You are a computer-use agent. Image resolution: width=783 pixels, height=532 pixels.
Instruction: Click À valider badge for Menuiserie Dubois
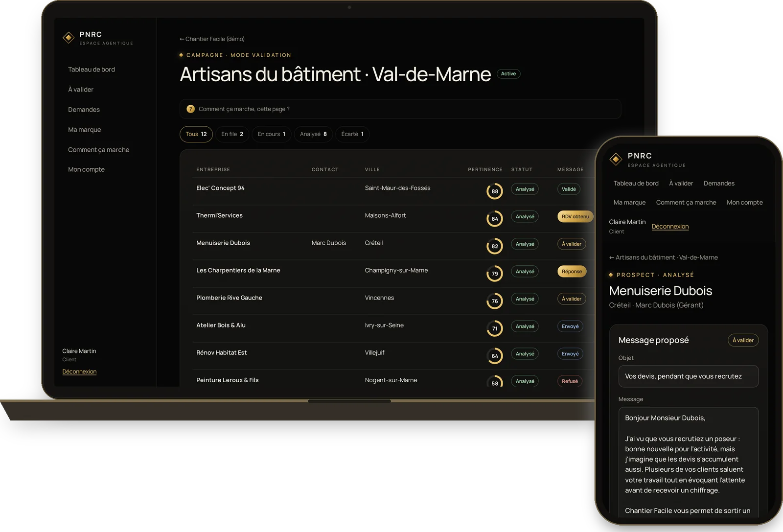coord(571,244)
